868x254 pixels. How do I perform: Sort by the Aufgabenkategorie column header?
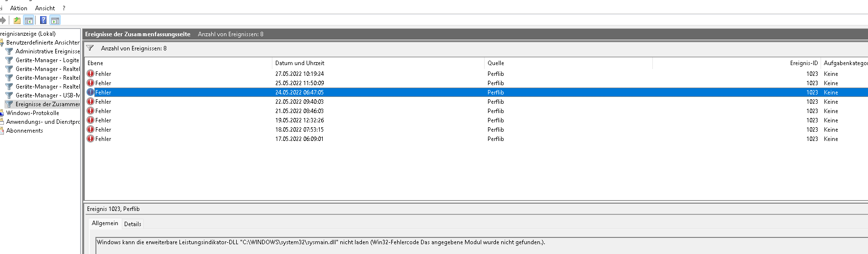pos(845,63)
